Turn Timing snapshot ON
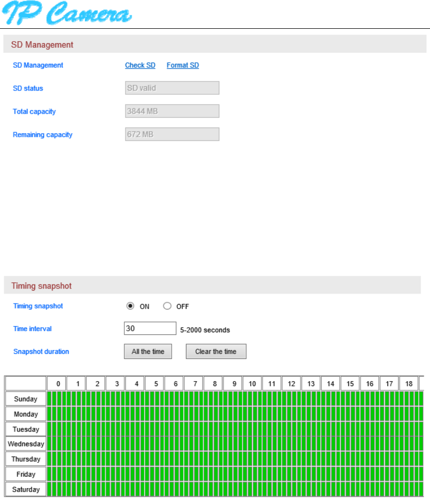The image size is (430, 504). (x=130, y=305)
